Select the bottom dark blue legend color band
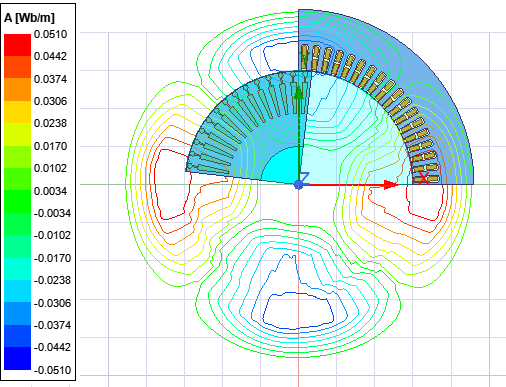Screen dimensions: 506x387 click(x=17, y=358)
